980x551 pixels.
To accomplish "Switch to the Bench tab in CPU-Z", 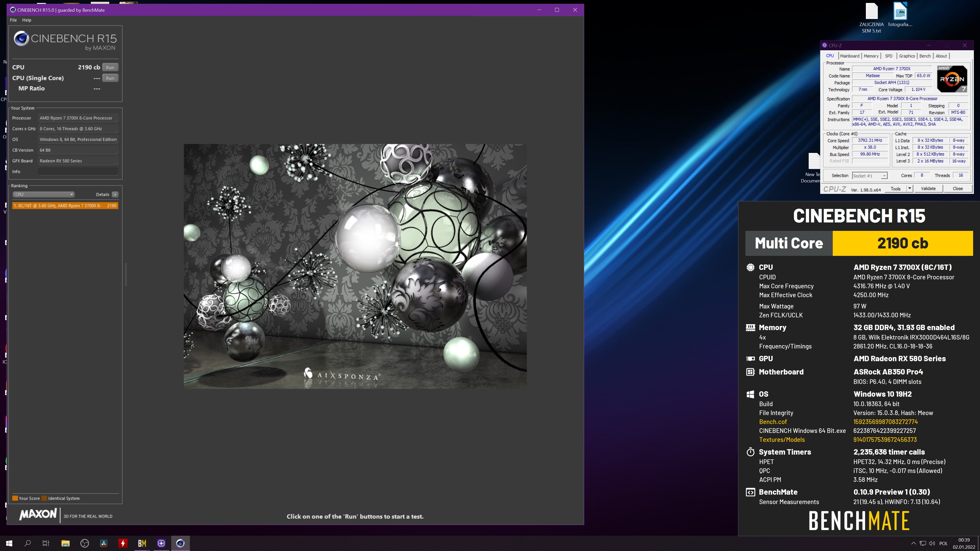I will pos(925,56).
